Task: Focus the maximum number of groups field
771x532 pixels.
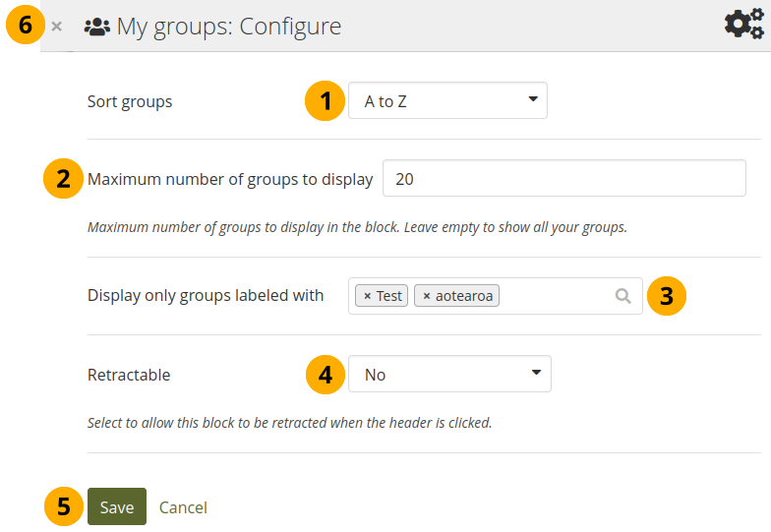Action: click(563, 179)
